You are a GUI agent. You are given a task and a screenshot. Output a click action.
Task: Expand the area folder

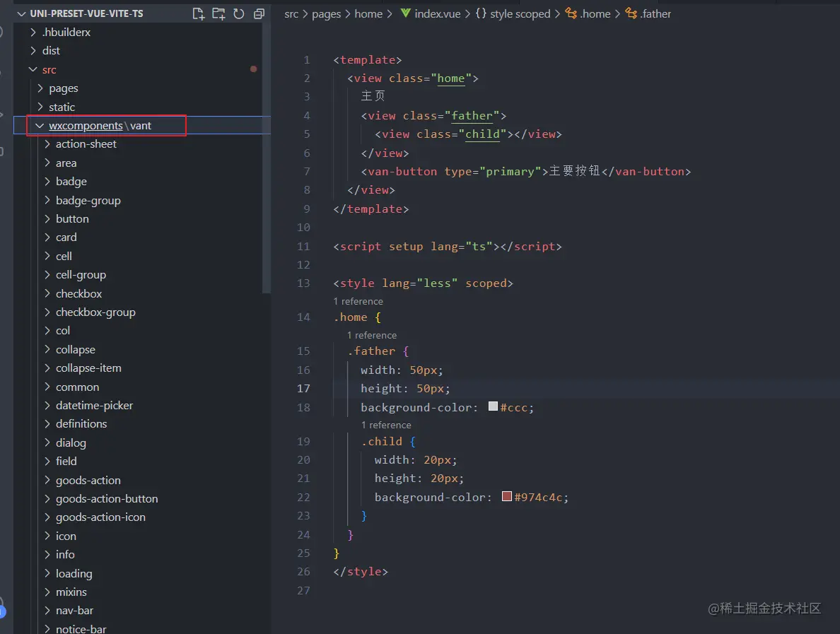click(x=47, y=163)
